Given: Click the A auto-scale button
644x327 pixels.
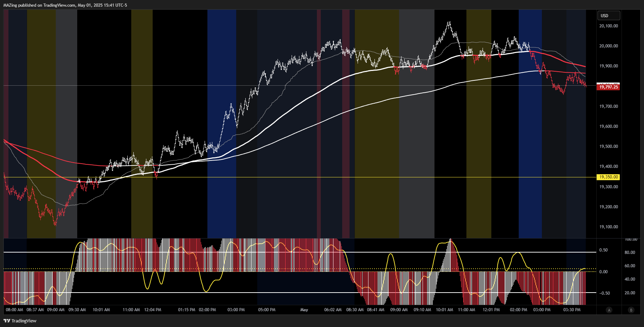Looking at the screenshot, I should coord(609,310).
